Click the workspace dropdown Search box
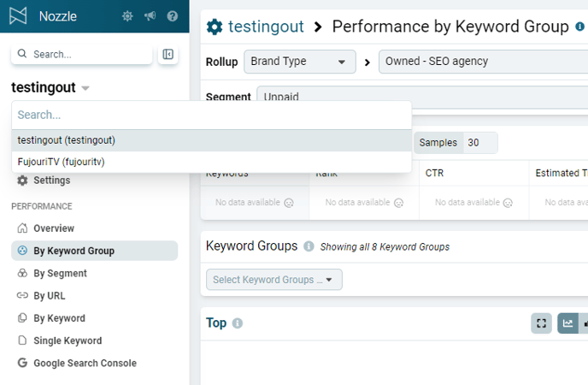This screenshot has width=588, height=385. point(212,115)
